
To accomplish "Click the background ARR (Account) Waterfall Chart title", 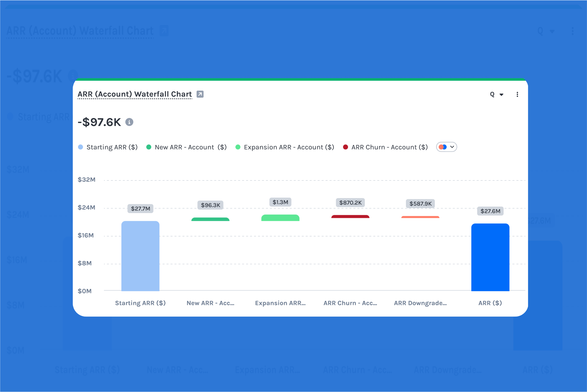I will tap(80, 31).
